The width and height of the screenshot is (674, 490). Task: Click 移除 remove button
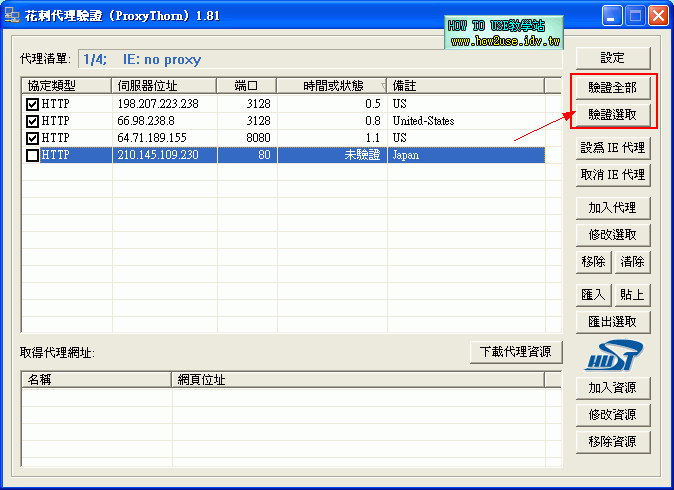[x=593, y=262]
